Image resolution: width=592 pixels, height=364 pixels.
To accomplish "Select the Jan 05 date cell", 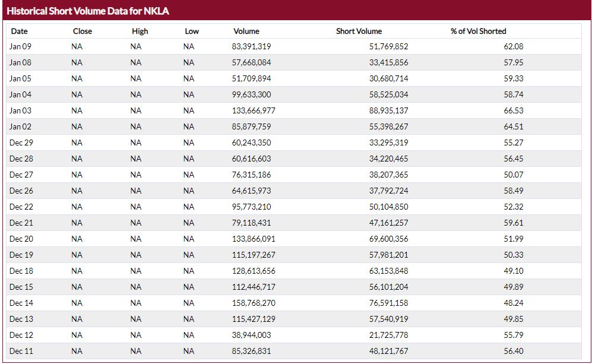I will pos(20,78).
